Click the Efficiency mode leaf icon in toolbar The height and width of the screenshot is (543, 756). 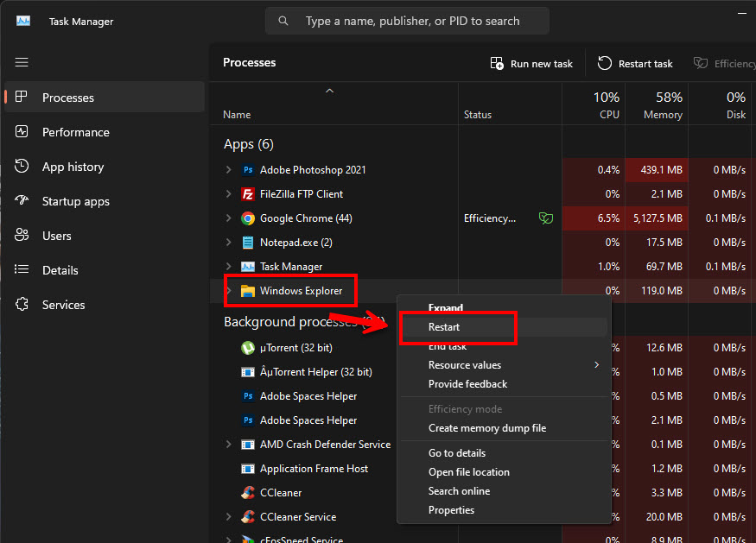click(700, 63)
